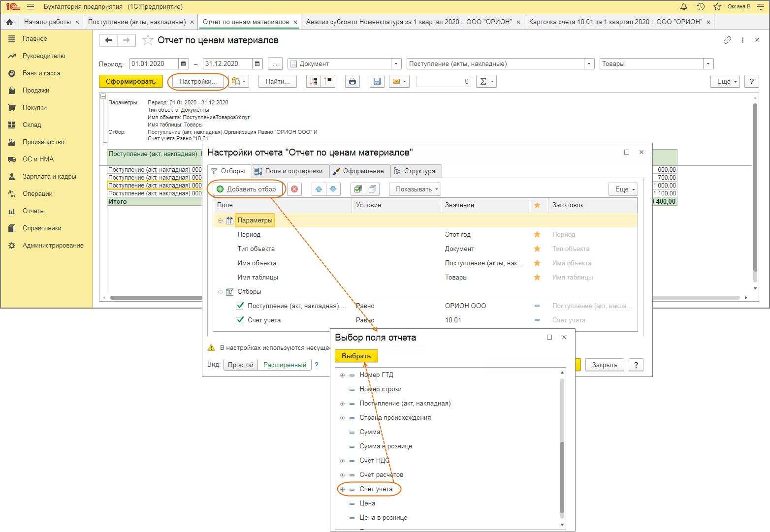This screenshot has height=532, width=770.
Task: Open the Главное section icon
Action: pyautogui.click(x=12, y=39)
